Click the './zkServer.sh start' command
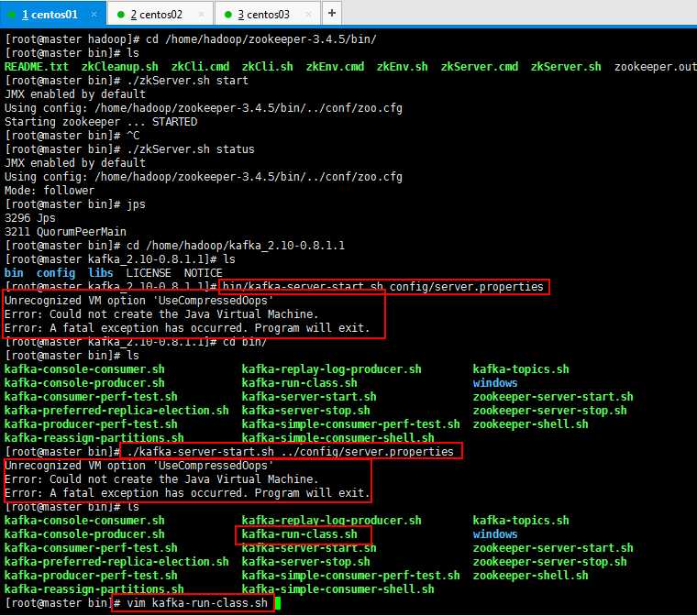 pos(188,81)
